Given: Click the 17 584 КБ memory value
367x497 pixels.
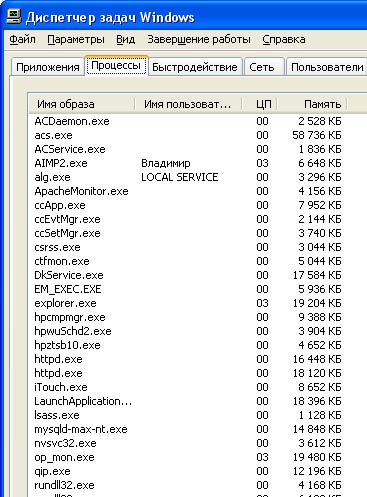Looking at the screenshot, I should pyautogui.click(x=317, y=275).
